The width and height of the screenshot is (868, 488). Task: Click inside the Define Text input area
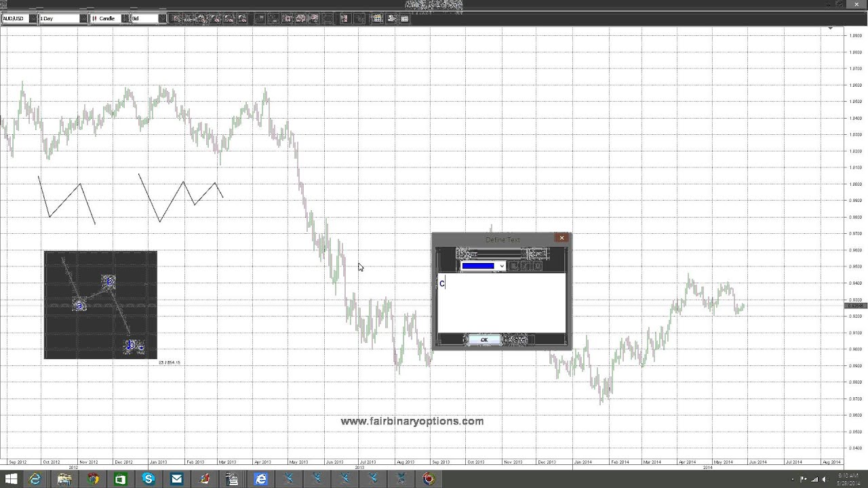(x=502, y=303)
